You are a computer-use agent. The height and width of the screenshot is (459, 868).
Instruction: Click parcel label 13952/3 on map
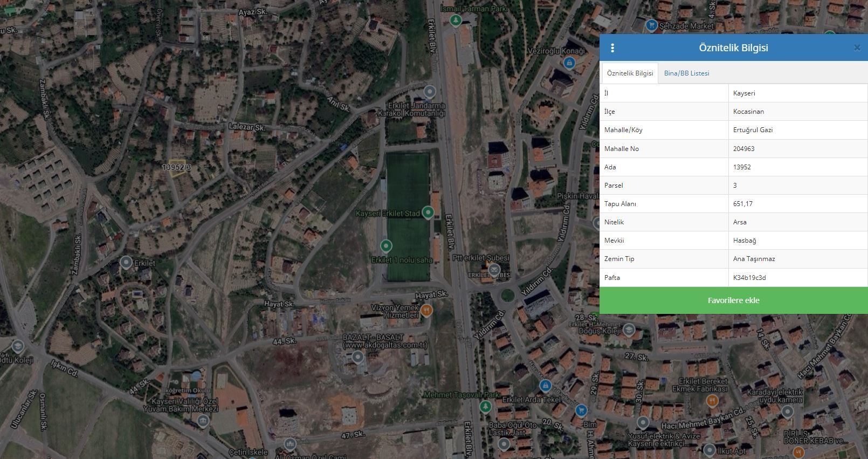tap(176, 167)
